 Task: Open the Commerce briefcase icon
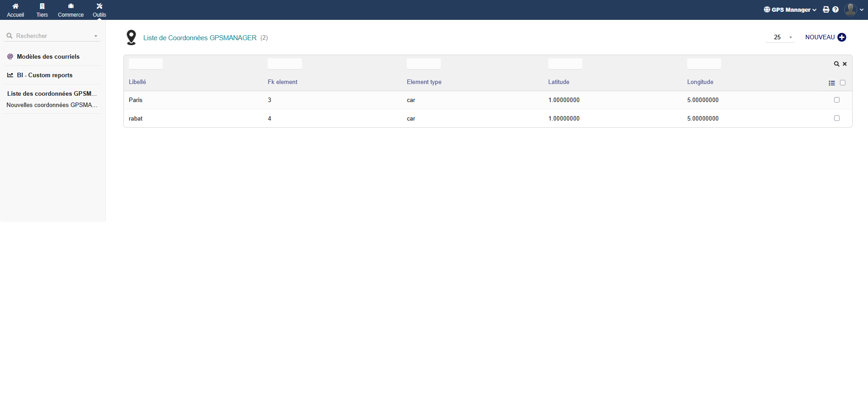point(71,6)
